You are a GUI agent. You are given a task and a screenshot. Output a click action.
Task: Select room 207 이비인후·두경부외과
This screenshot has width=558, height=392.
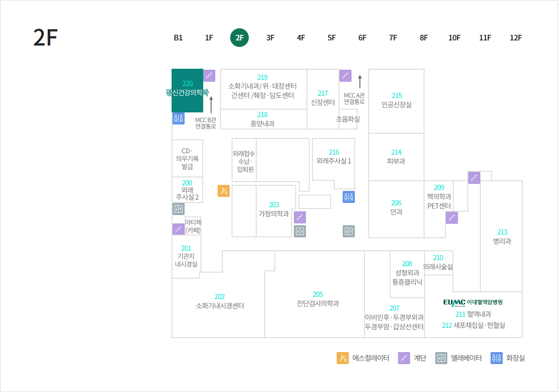[x=394, y=317]
